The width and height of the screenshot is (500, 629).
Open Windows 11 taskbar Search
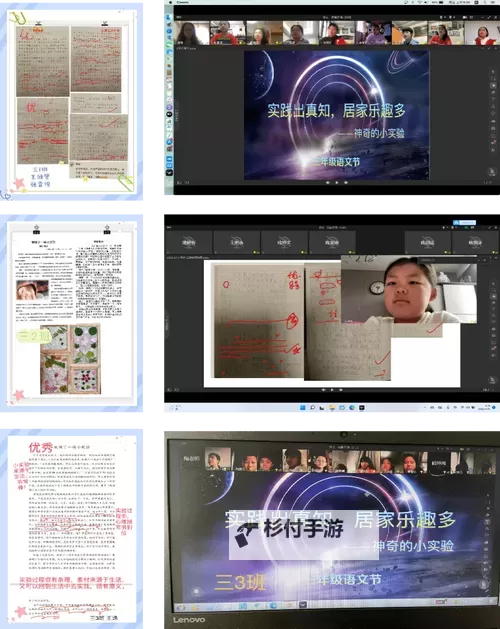pyautogui.click(x=312, y=408)
